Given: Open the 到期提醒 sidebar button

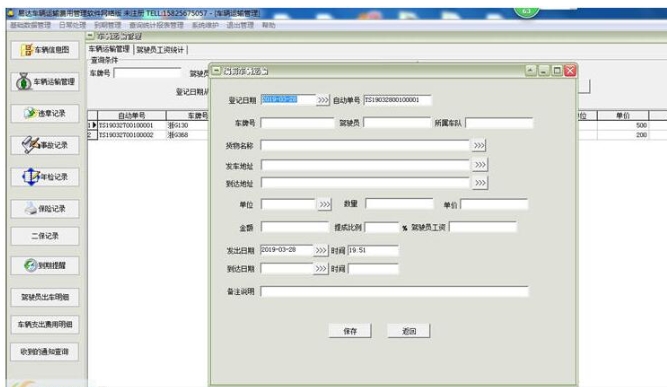Looking at the screenshot, I should [45, 265].
